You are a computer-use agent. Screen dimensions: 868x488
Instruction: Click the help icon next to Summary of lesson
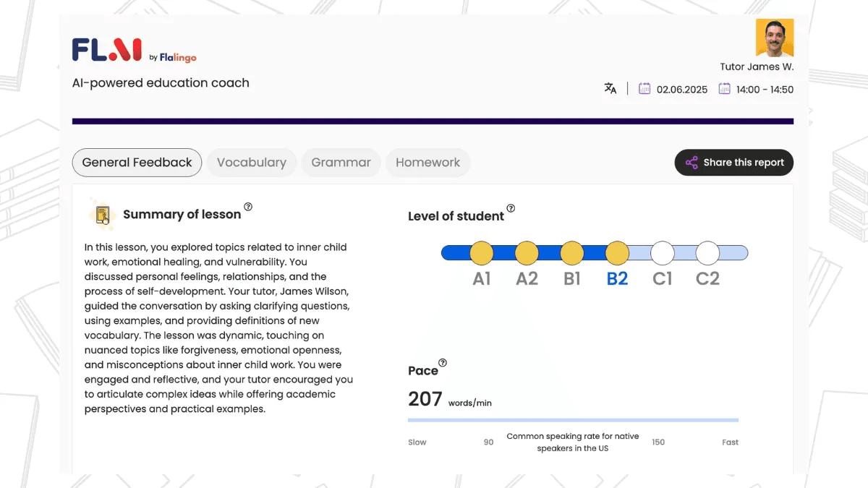[x=248, y=207]
